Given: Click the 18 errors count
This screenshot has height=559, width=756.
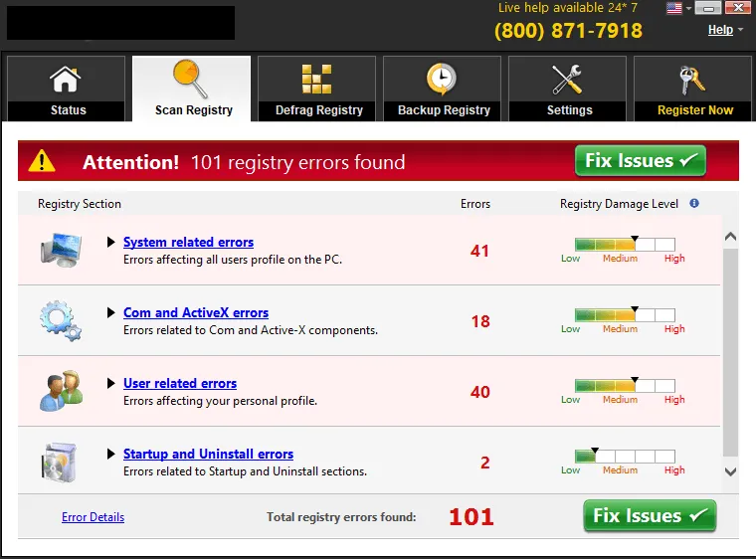Looking at the screenshot, I should (x=480, y=321).
